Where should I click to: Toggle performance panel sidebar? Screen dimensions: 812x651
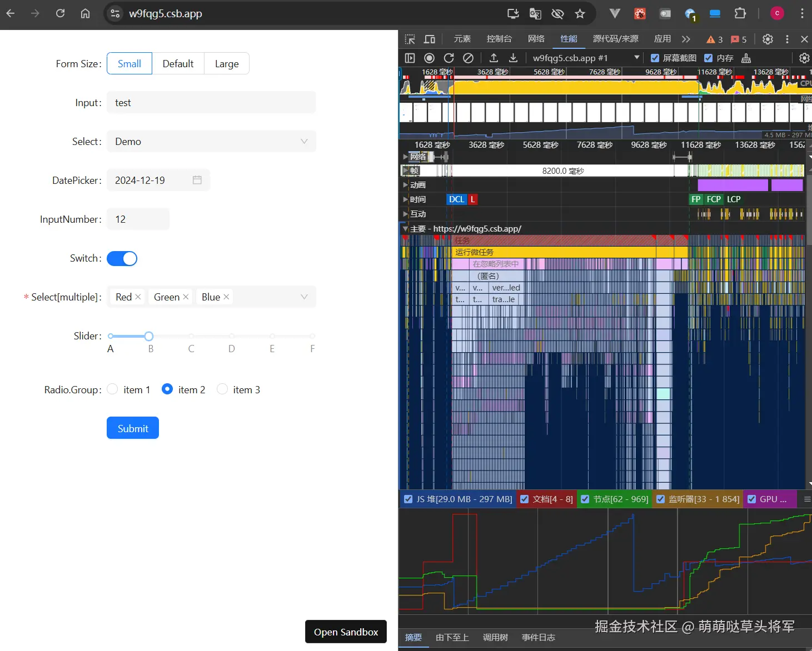click(410, 58)
